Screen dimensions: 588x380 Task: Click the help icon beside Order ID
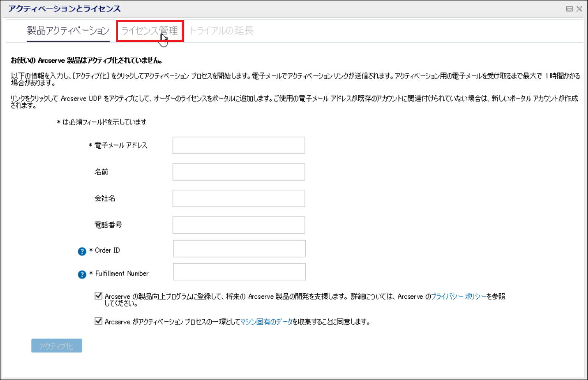82,251
